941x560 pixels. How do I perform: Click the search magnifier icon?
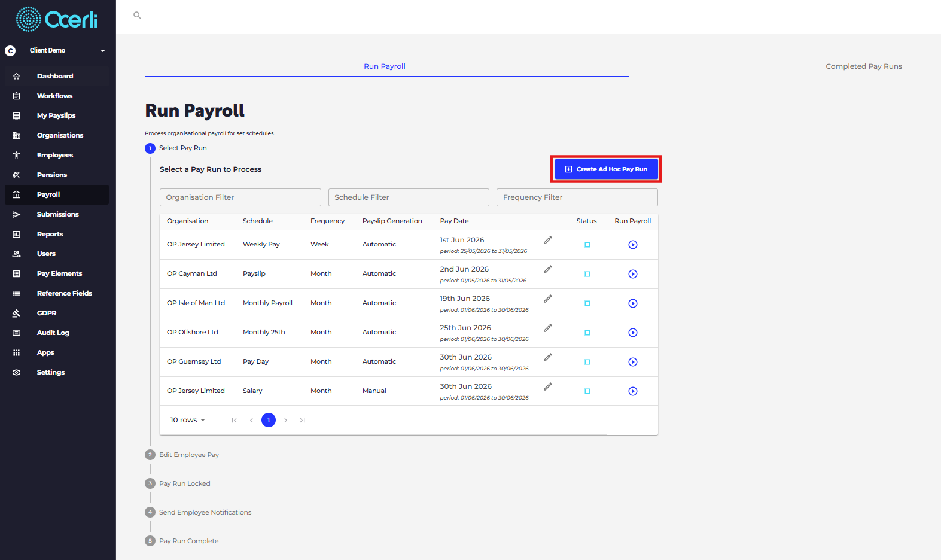coord(137,16)
